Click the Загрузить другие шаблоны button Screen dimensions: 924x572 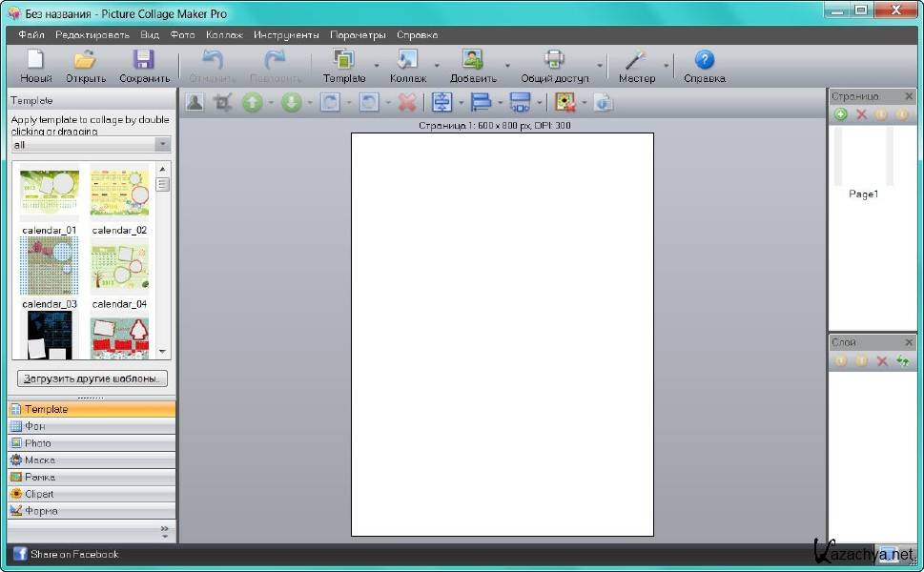coord(92,378)
